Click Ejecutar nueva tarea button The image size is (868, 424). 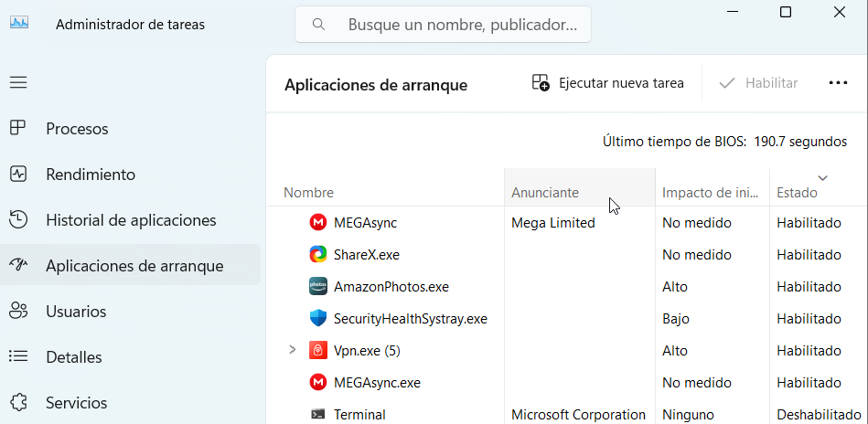(x=608, y=83)
